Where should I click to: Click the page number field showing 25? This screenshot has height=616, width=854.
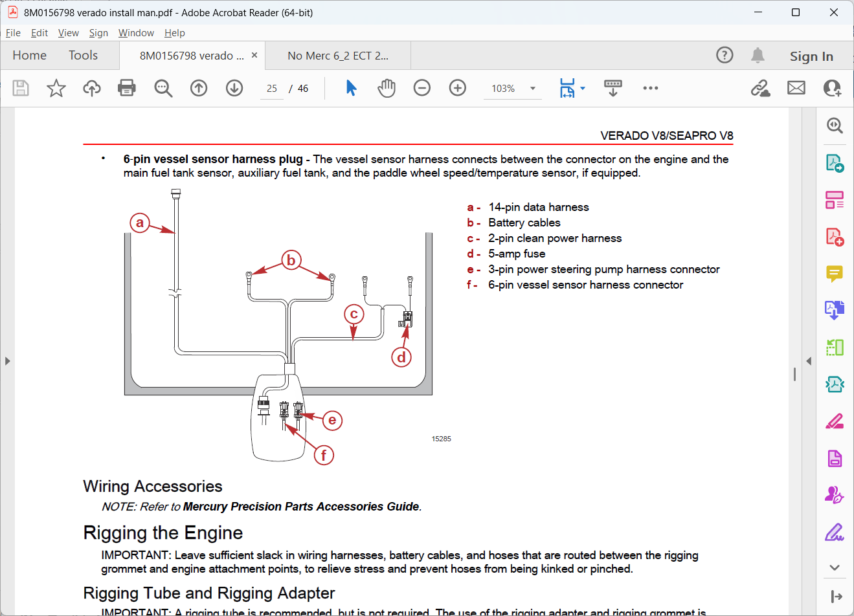[272, 89]
